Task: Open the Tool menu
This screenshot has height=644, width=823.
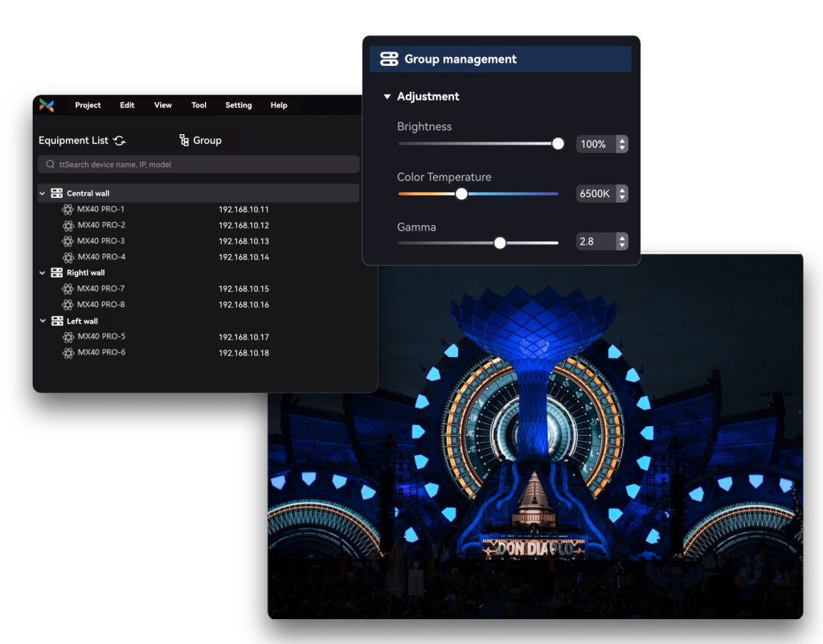Action: click(x=199, y=105)
